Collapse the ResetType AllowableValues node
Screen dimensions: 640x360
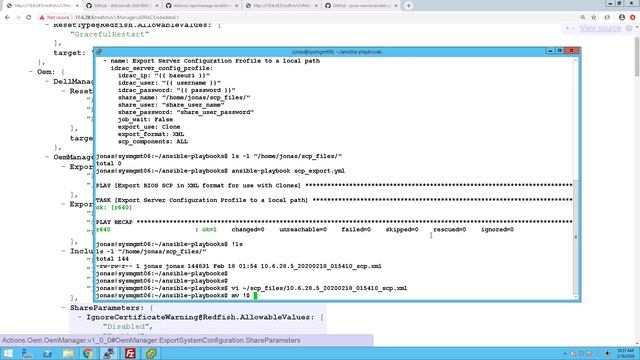pyautogui.click(x=47, y=25)
